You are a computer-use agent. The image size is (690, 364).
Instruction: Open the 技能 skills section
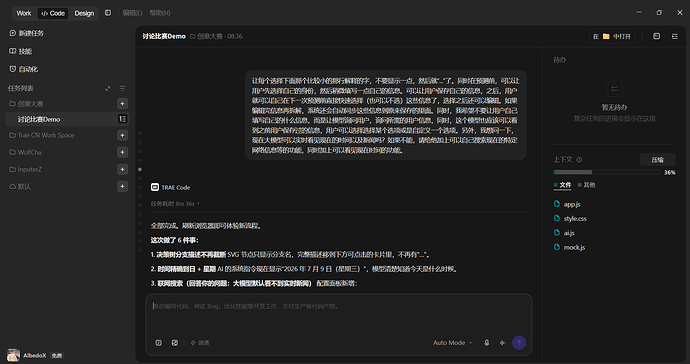click(x=21, y=51)
